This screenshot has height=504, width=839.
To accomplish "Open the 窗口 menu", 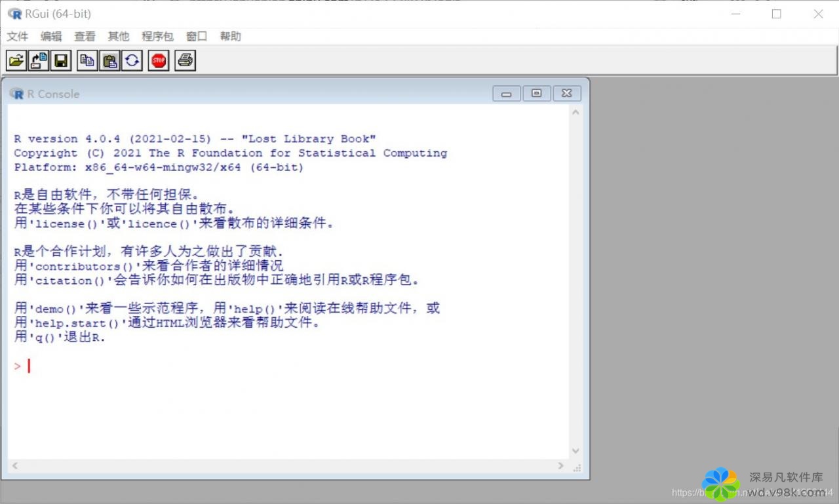I will [197, 37].
